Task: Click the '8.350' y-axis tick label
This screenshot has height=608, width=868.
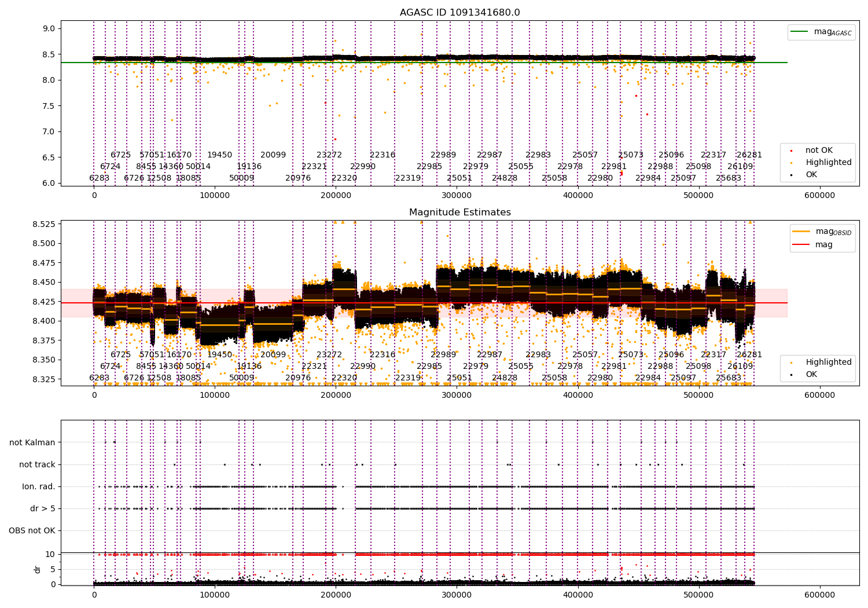Action: tap(44, 360)
